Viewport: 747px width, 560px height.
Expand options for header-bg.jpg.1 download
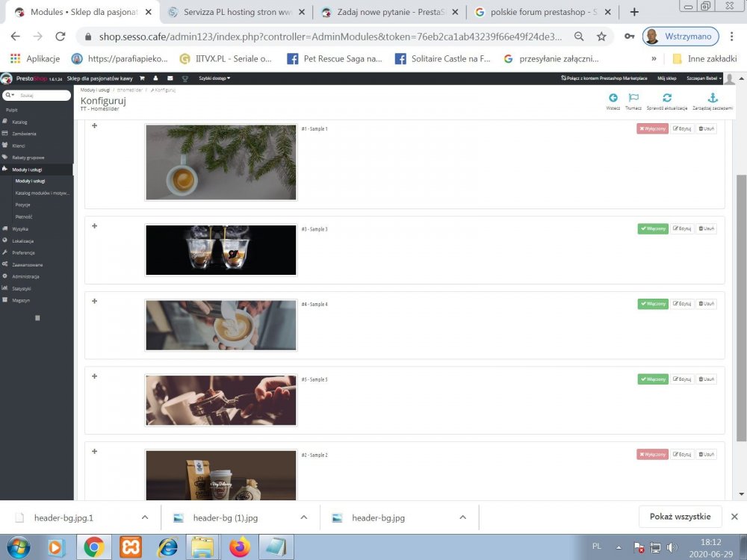tap(145, 517)
